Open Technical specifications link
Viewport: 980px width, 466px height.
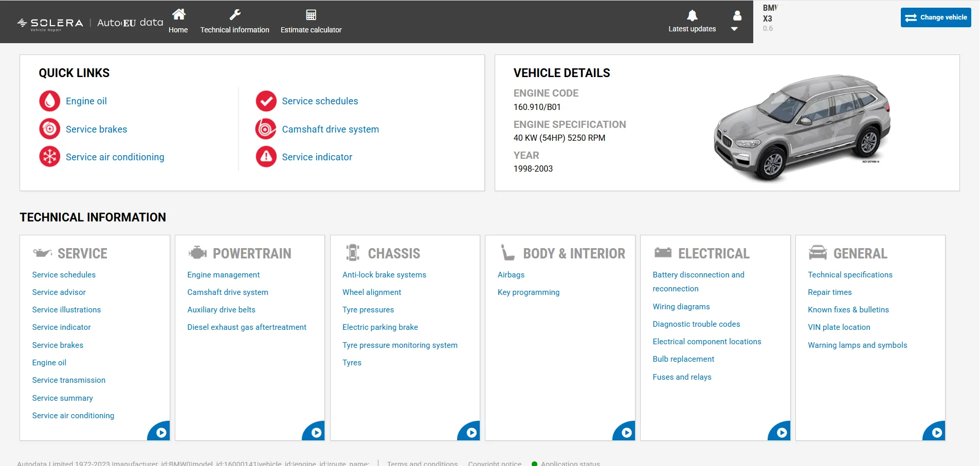pos(850,275)
